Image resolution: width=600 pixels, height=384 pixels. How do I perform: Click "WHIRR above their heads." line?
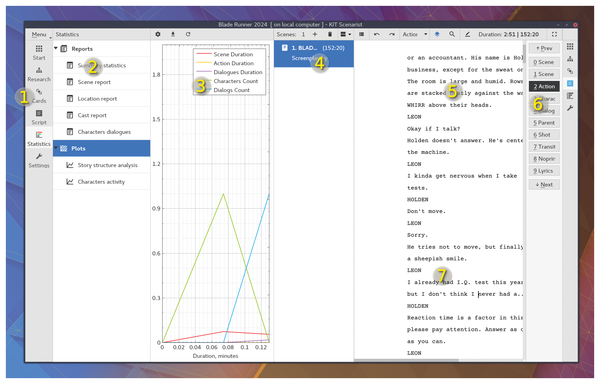[x=449, y=105]
